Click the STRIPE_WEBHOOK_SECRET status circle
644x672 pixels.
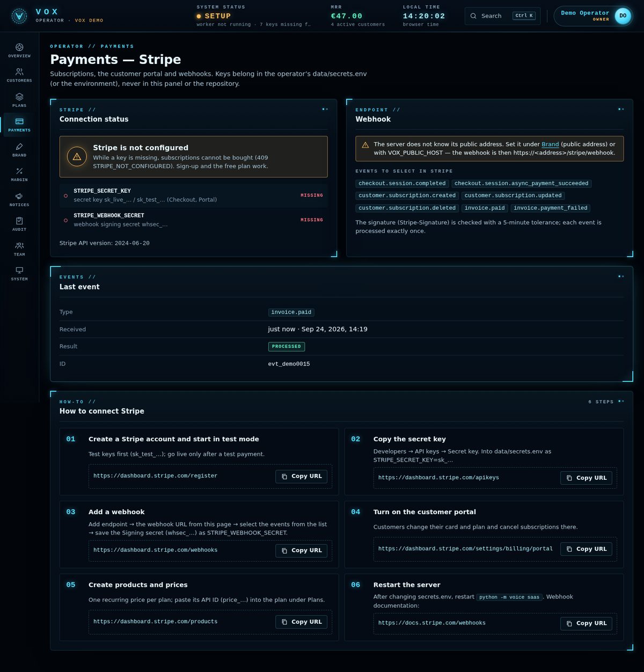click(66, 221)
